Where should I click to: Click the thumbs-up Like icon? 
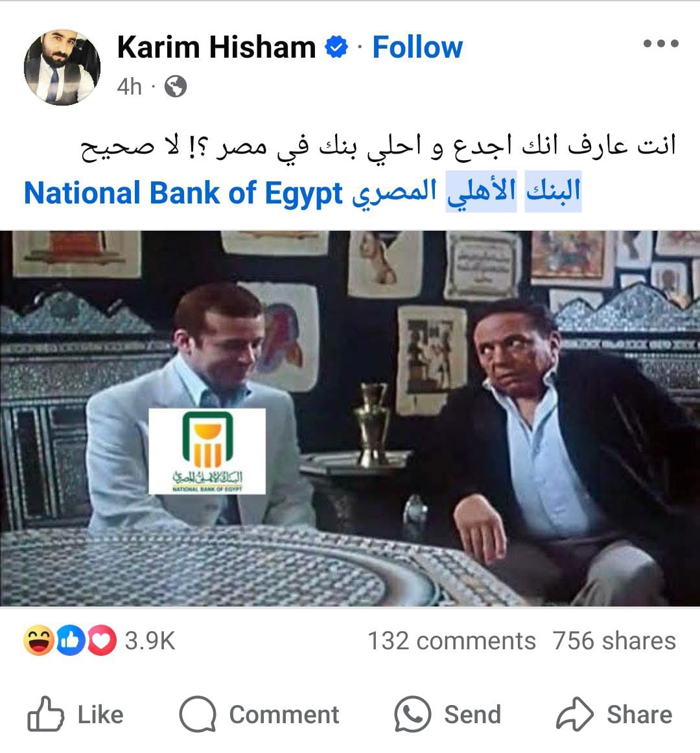(x=45, y=714)
